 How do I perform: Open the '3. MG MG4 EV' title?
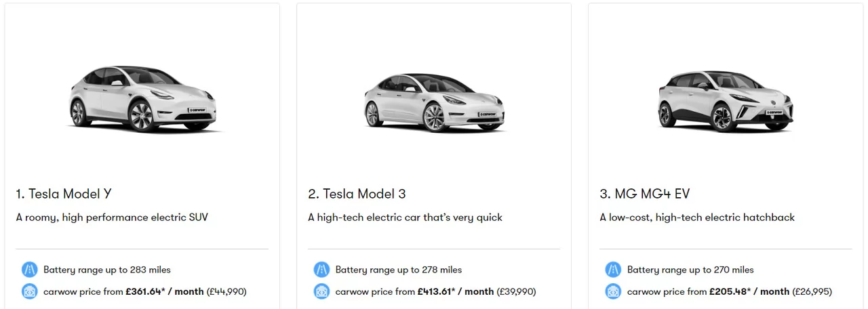pos(645,194)
